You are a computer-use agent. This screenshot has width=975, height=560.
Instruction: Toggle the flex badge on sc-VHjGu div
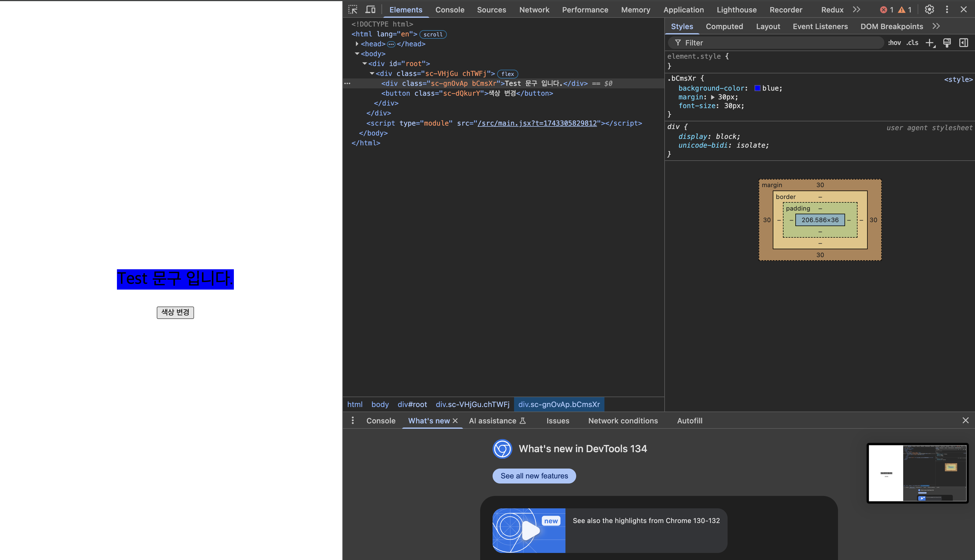[507, 74]
